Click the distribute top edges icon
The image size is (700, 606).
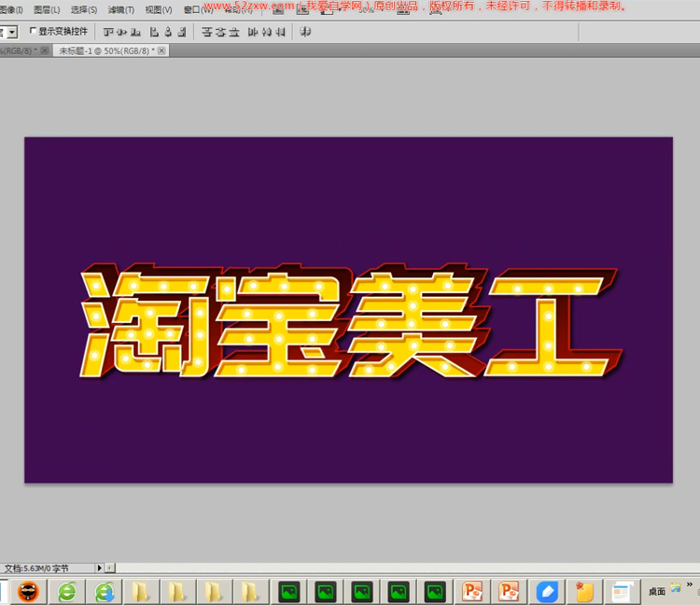(x=206, y=32)
